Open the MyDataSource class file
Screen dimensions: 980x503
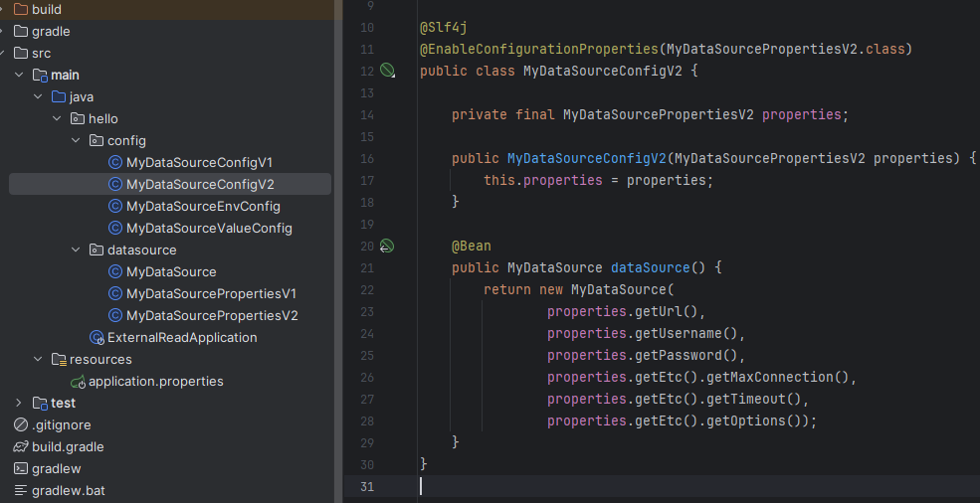[x=171, y=271]
